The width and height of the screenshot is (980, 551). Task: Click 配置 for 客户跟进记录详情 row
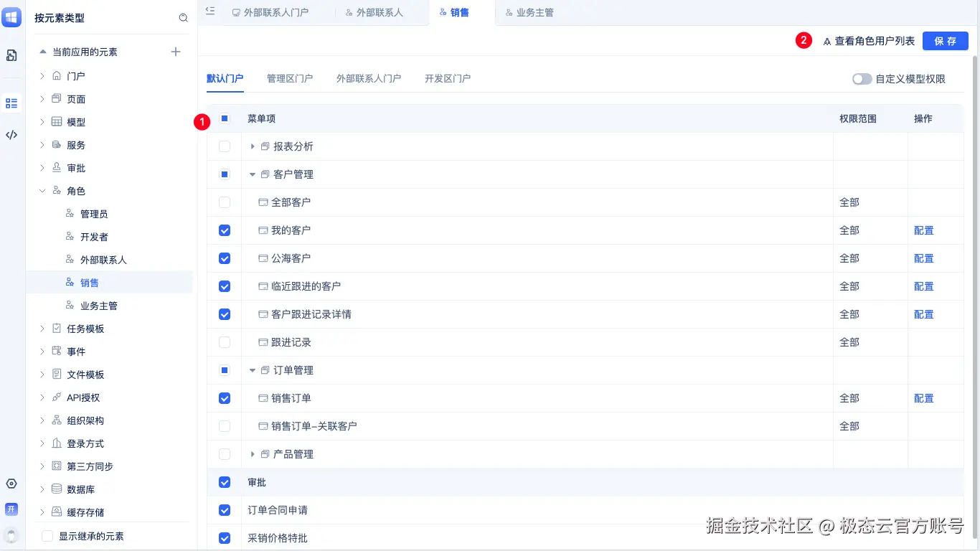pyautogui.click(x=924, y=314)
